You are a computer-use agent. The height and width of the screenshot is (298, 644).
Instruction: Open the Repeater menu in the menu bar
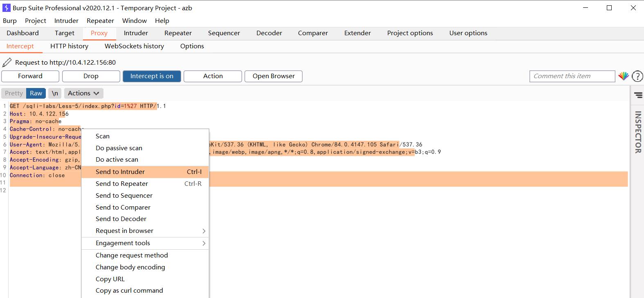click(x=100, y=20)
